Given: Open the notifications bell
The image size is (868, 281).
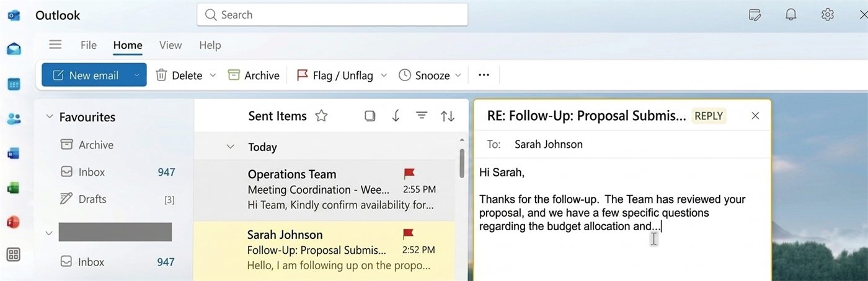Looking at the screenshot, I should (x=791, y=15).
